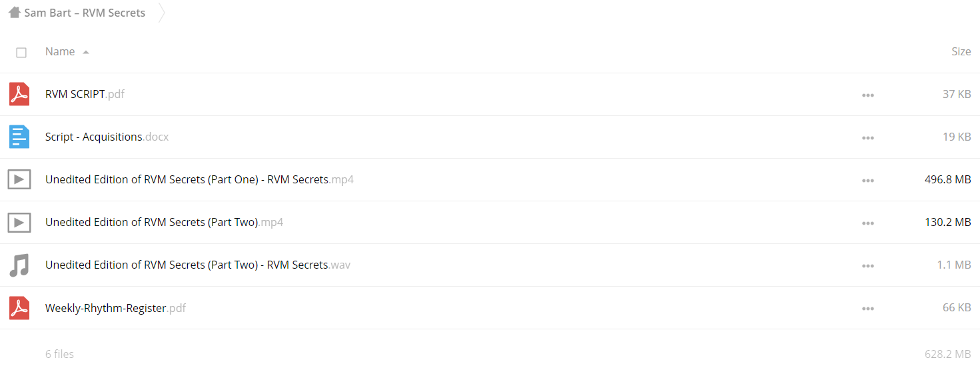Show actions menu for Part One mp4
Viewport: 980px width, 378px height.
point(867,180)
